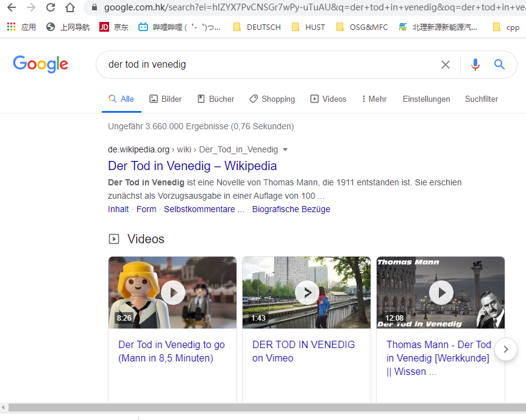Open the apps grid bookmark 应用
Screen dimensions: 526x420
click(21, 27)
